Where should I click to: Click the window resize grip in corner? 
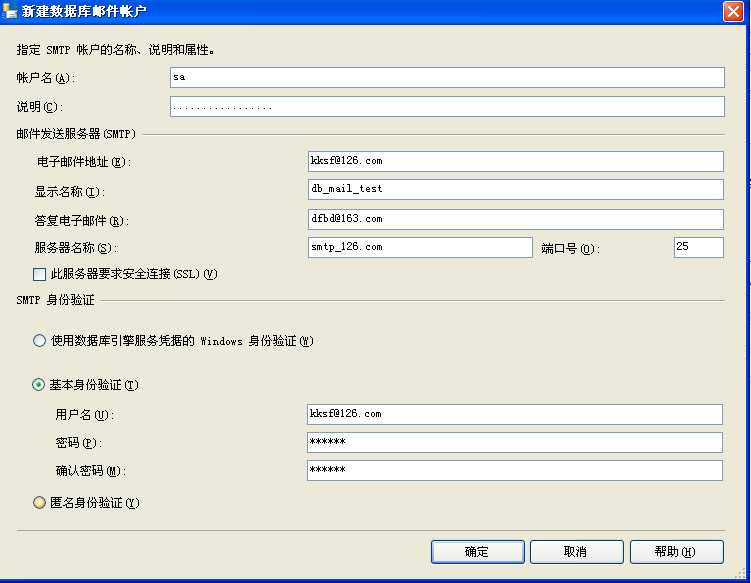740,573
